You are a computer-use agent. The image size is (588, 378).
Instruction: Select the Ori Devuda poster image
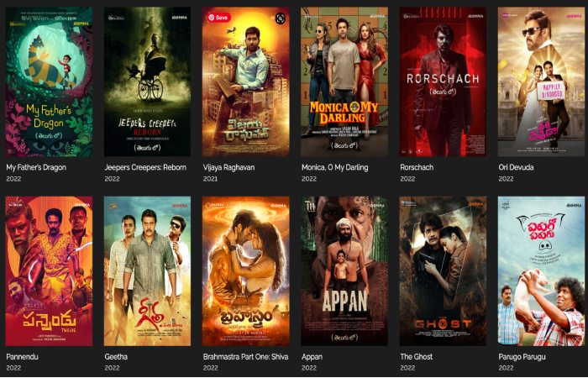pyautogui.click(x=542, y=81)
